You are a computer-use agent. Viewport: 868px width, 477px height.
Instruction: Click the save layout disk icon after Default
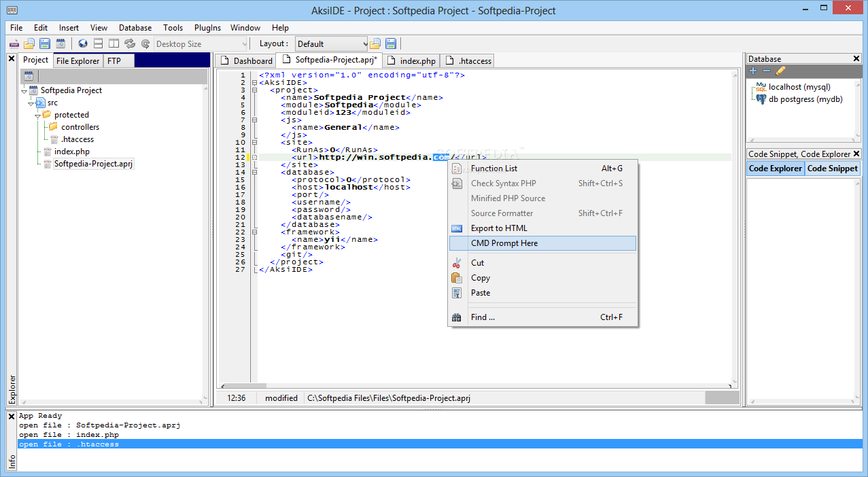click(x=390, y=44)
